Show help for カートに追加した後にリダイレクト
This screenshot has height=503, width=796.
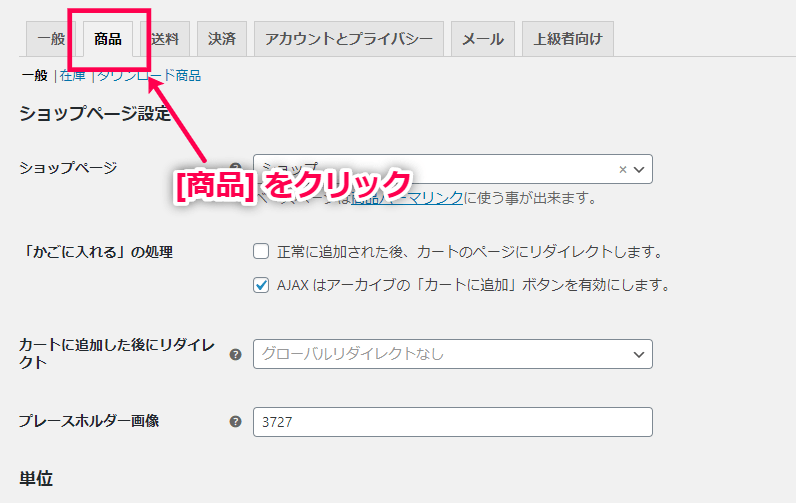click(x=236, y=354)
